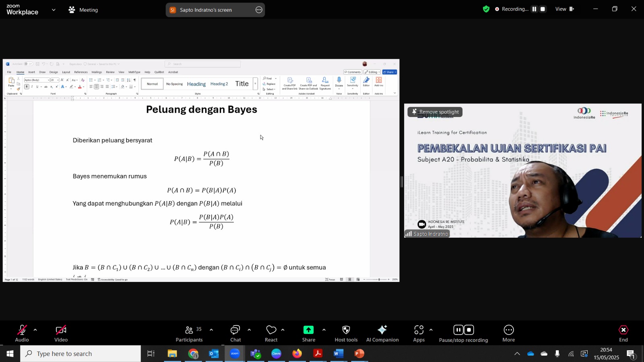This screenshot has height=362, width=644.
Task: Click the green Share screen button
Action: point(309,334)
